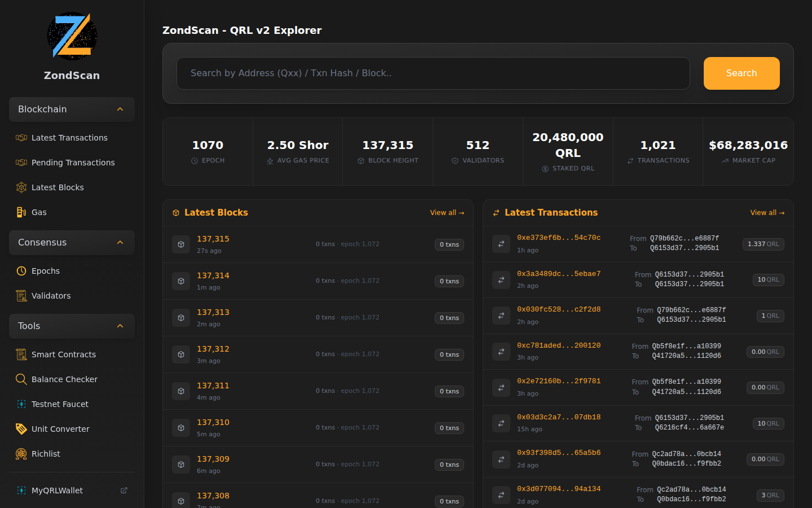Viewport: 812px width, 508px height.
Task: Open the Validators page
Action: (72, 296)
